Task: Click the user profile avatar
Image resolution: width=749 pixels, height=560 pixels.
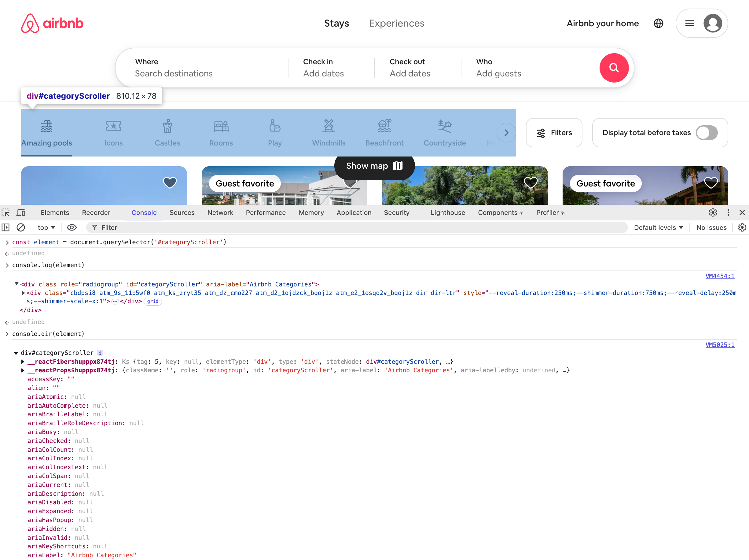Action: (x=712, y=23)
